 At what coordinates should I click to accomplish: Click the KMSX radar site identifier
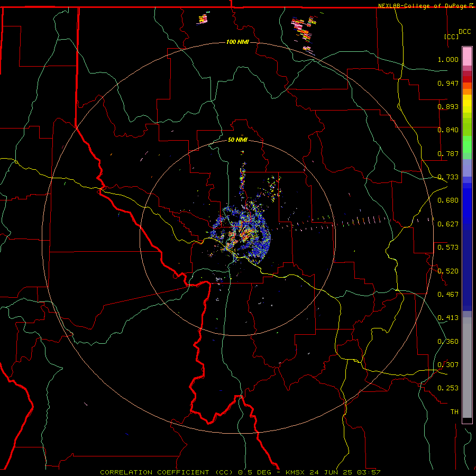tap(296, 472)
